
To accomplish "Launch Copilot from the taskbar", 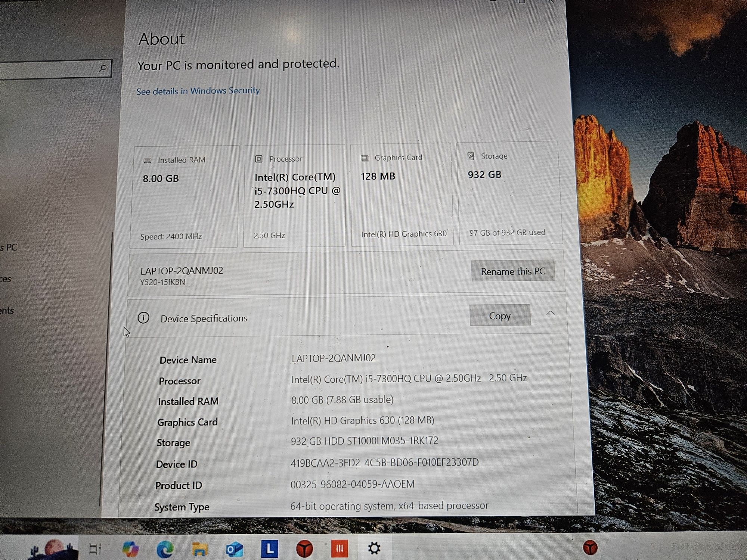I will click(130, 549).
